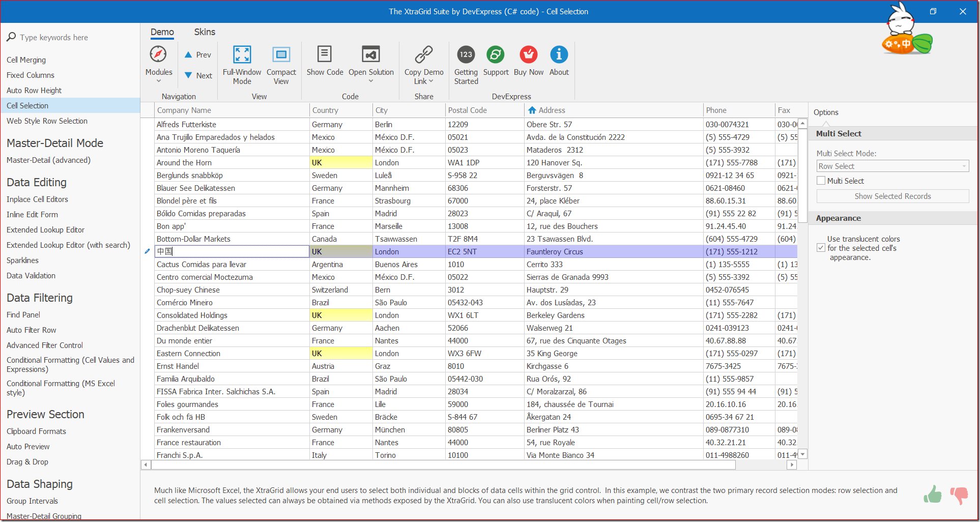
Task: Open Advanced Filter Control demo
Action: (45, 345)
